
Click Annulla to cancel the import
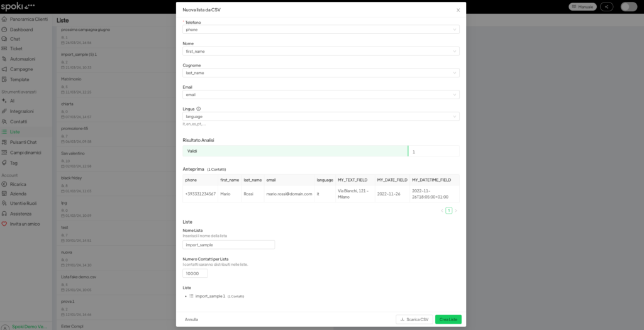[191, 319]
